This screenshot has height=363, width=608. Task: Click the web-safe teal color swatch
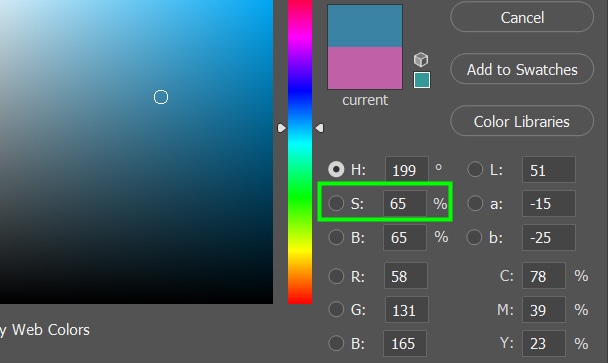tap(421, 80)
